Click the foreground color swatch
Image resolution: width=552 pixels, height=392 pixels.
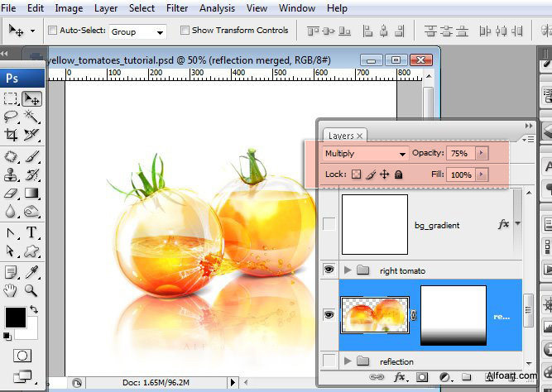pyautogui.click(x=15, y=317)
